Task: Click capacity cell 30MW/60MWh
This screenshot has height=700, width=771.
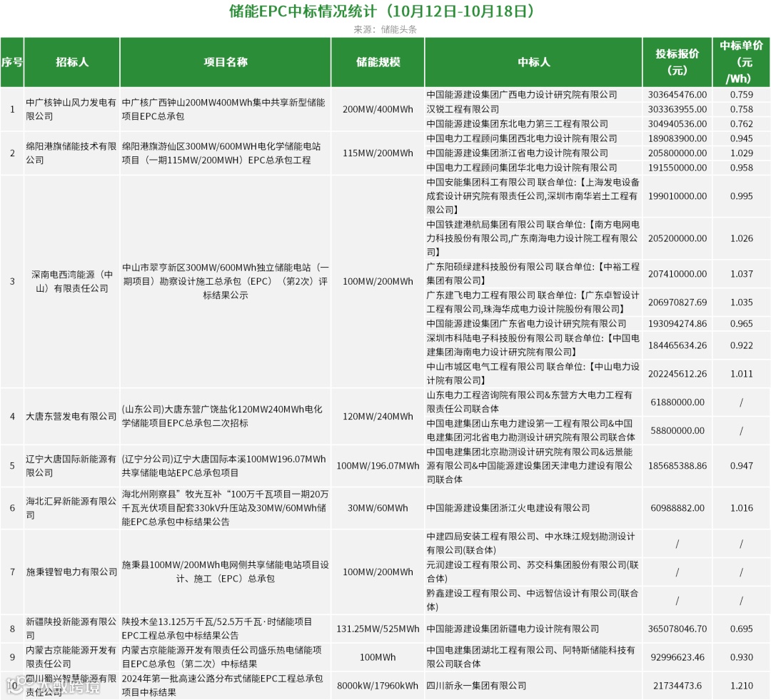Action: [378, 508]
